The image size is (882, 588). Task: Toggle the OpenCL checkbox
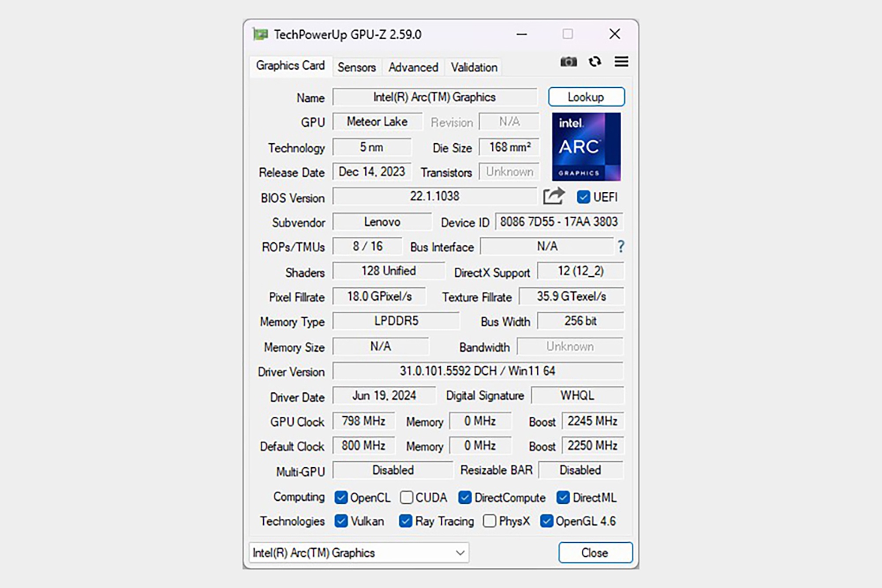341,498
